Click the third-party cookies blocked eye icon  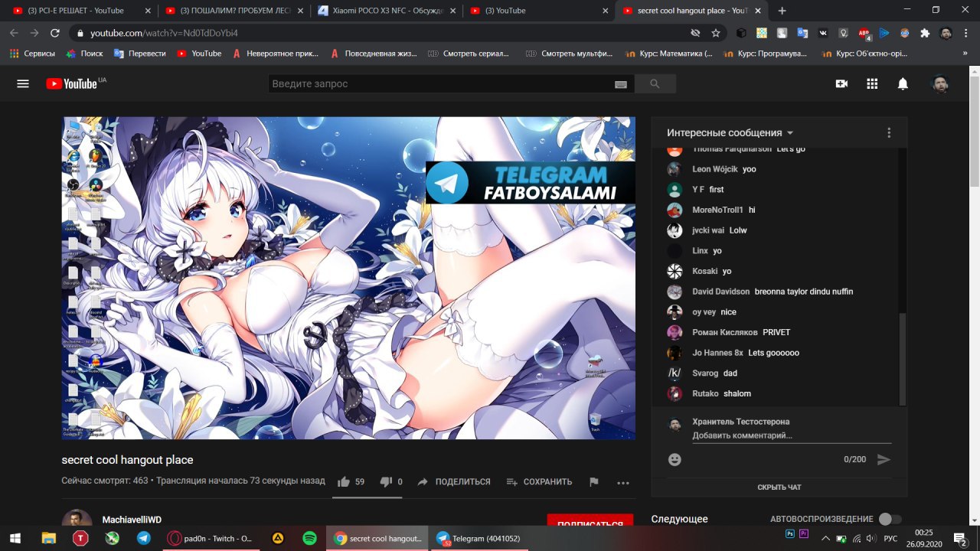[695, 33]
